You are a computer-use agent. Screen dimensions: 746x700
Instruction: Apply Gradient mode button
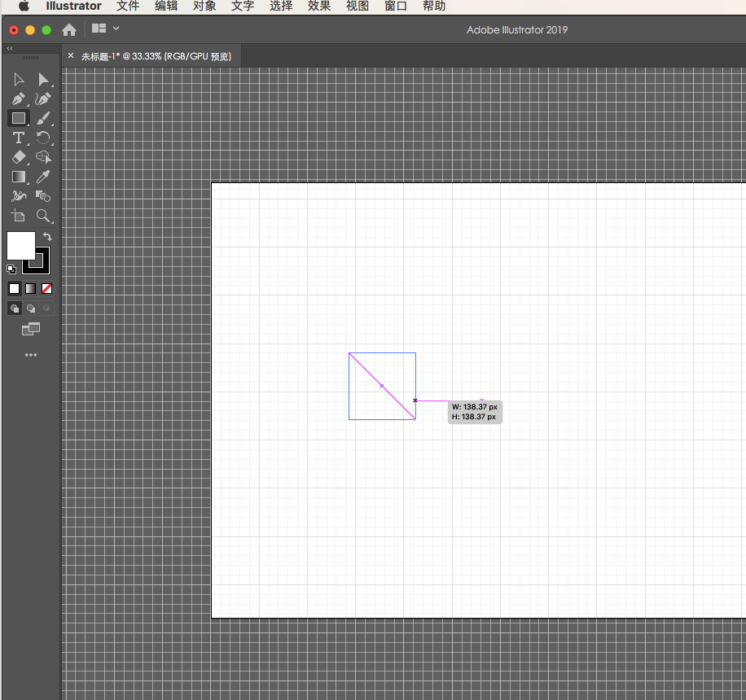coord(30,289)
